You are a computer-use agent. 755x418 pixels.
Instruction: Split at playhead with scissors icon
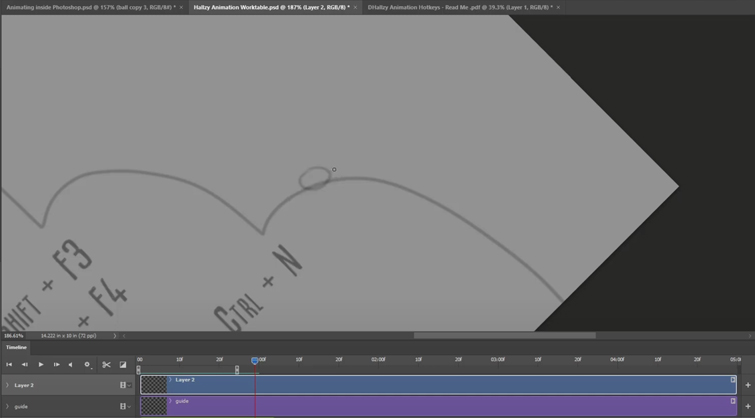click(x=106, y=365)
